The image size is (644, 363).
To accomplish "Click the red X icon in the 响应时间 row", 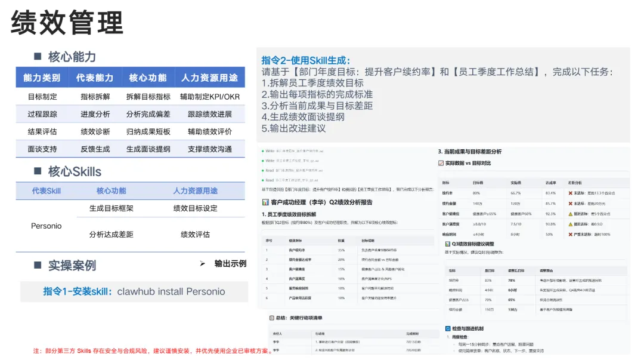I will 570,234.
